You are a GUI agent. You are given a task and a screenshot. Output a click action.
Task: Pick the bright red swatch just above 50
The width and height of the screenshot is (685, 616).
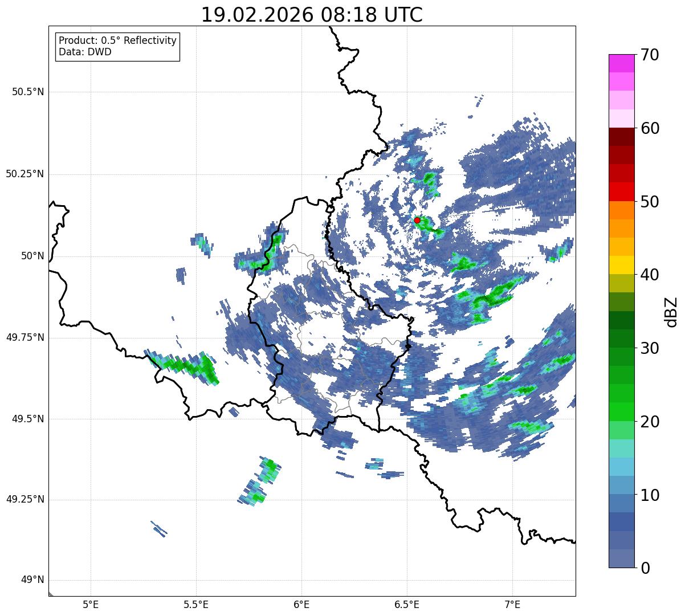(x=621, y=191)
